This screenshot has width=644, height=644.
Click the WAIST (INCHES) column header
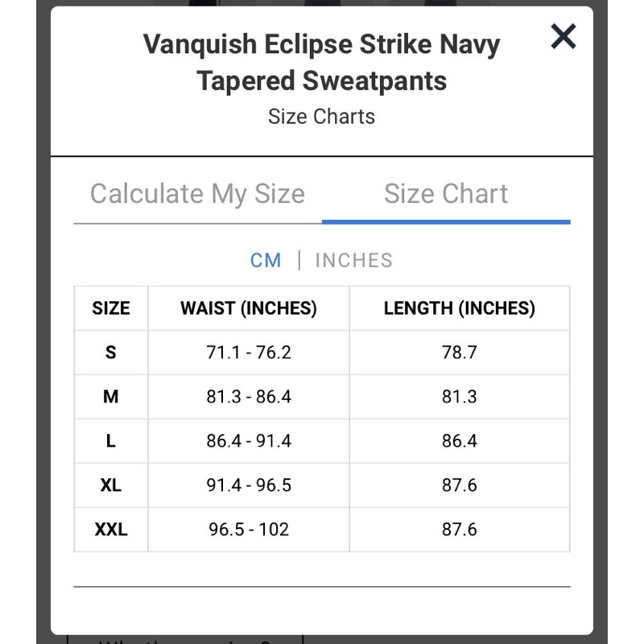click(x=249, y=308)
